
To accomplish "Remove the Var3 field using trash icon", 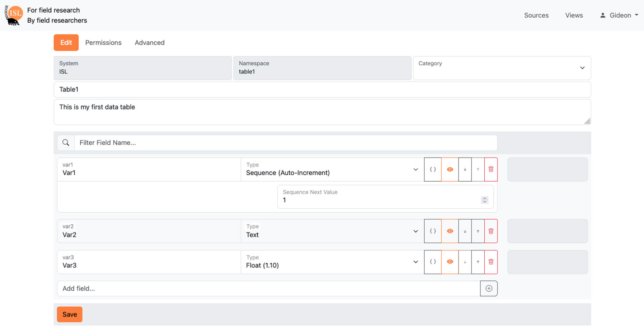I will pyautogui.click(x=491, y=262).
